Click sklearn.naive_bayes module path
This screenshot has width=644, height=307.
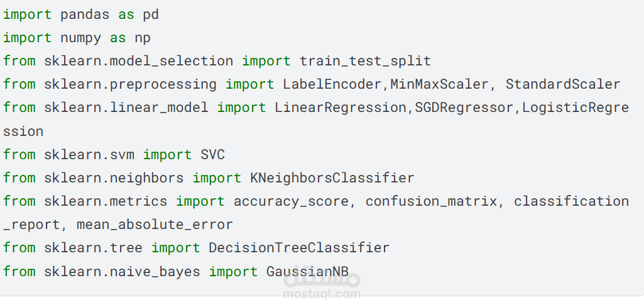coord(122,272)
